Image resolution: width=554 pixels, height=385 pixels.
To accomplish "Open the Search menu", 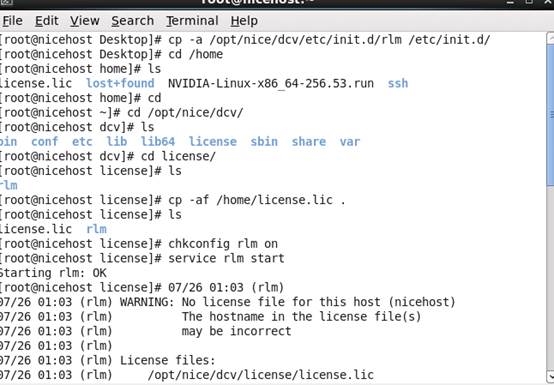I will click(x=132, y=21).
